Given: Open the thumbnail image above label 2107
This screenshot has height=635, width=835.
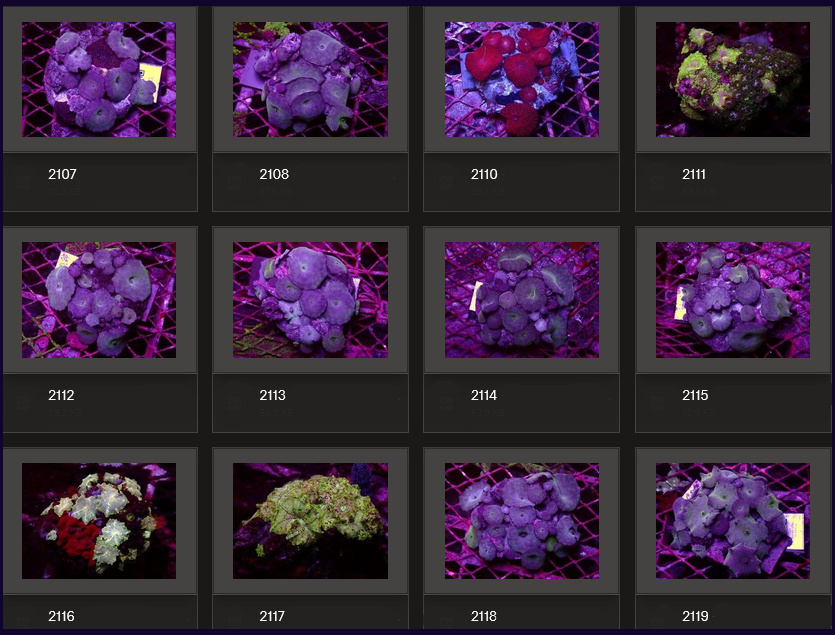Looking at the screenshot, I should coord(99,79).
